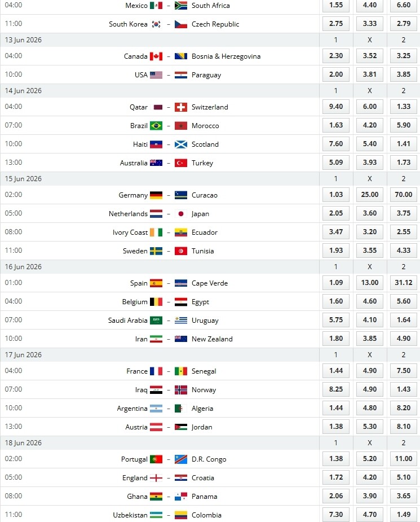
Task: Click the Portugal flag icon
Action: point(156,459)
